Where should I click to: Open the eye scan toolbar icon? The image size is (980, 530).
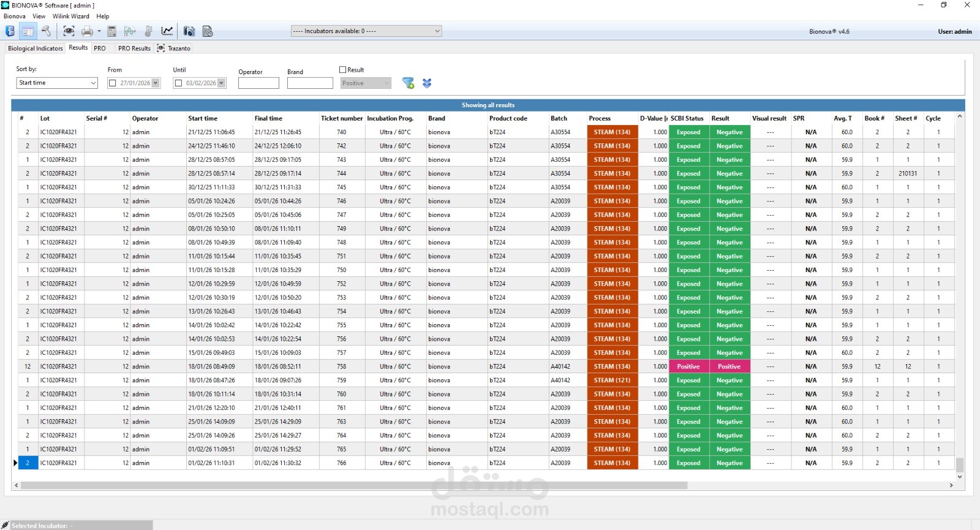pyautogui.click(x=69, y=31)
